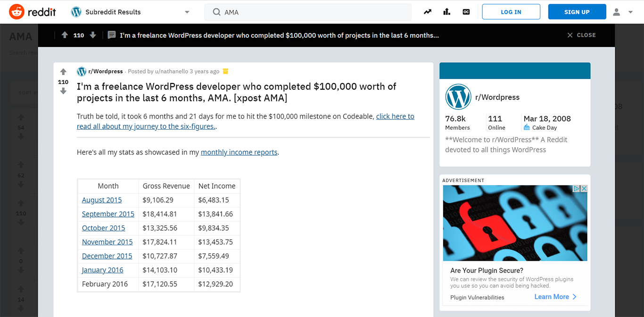Screen dimensions: 644x317
Task: Open the November 2015 report link
Action: 107,242
